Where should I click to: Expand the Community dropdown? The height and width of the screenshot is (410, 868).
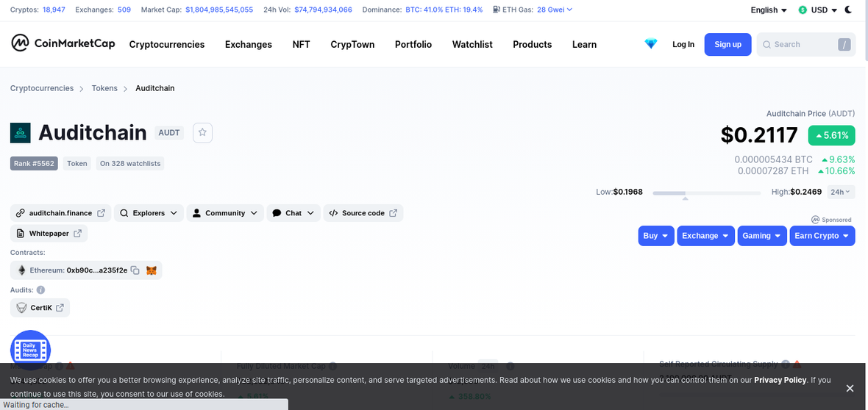(225, 213)
